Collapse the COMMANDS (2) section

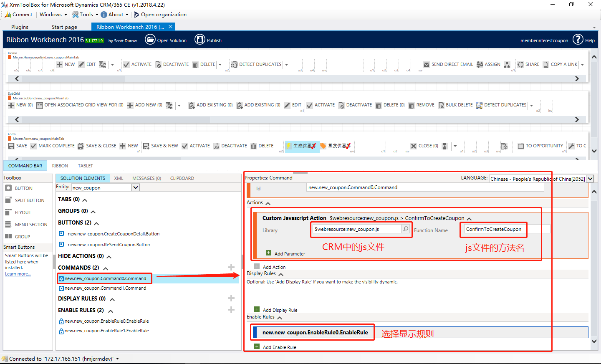[106, 268]
